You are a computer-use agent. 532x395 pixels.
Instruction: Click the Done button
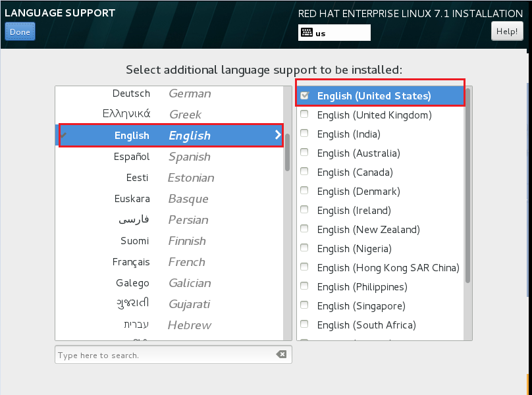point(20,32)
